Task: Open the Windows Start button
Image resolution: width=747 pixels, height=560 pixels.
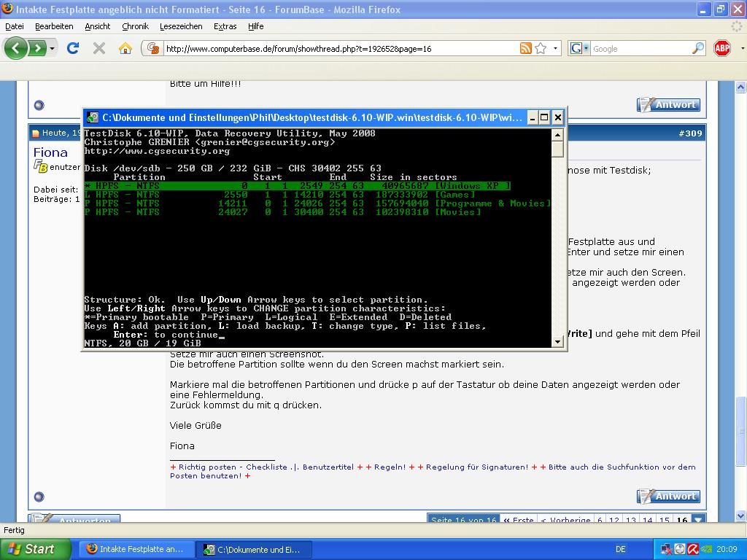Action: pyautogui.click(x=35, y=549)
